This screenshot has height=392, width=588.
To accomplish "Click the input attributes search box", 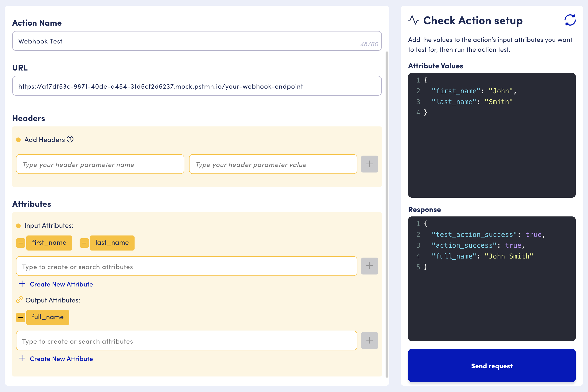I will pos(186,267).
